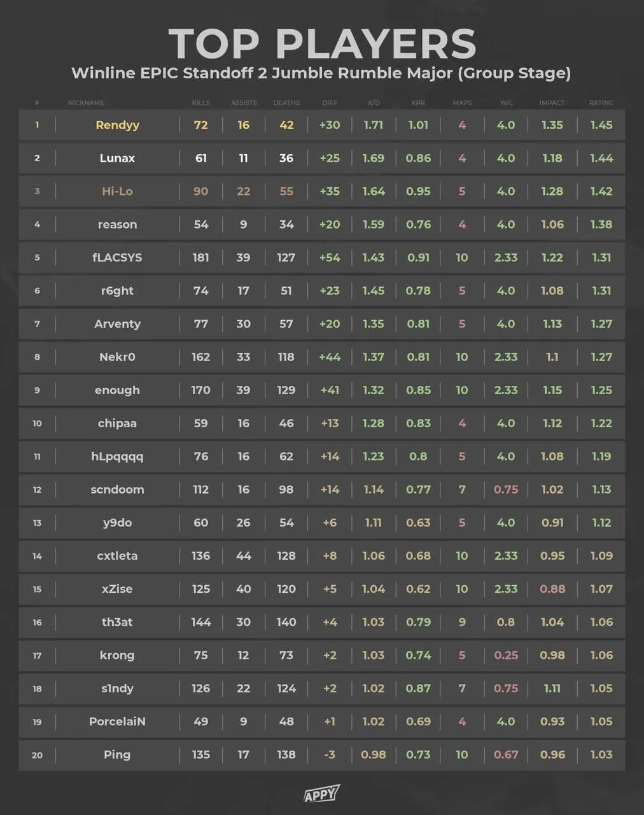Select the Lunax player name
The height and width of the screenshot is (815, 644).
(117, 158)
